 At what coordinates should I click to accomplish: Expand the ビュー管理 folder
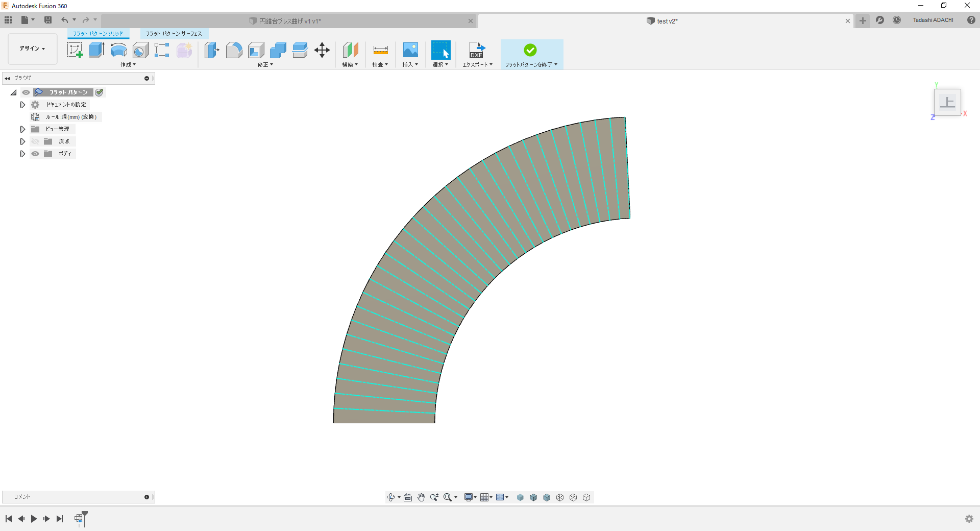coord(22,129)
